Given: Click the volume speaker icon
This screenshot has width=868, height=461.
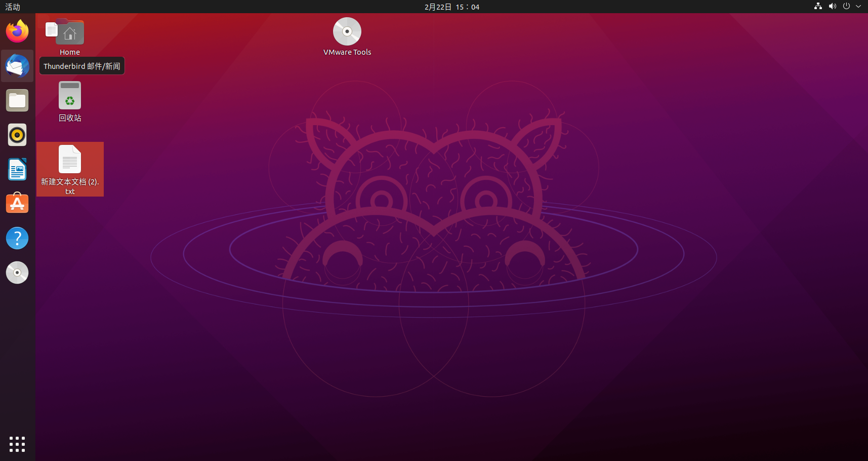Looking at the screenshot, I should click(832, 7).
